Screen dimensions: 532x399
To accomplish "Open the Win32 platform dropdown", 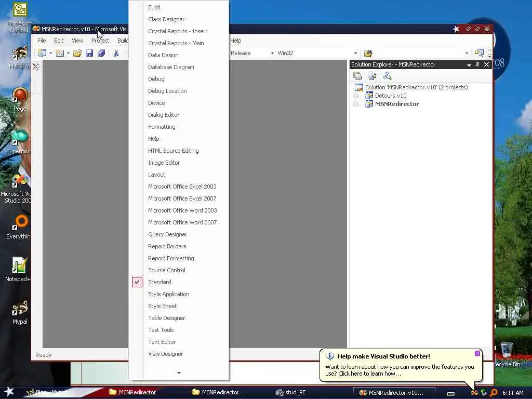I will click(355, 54).
